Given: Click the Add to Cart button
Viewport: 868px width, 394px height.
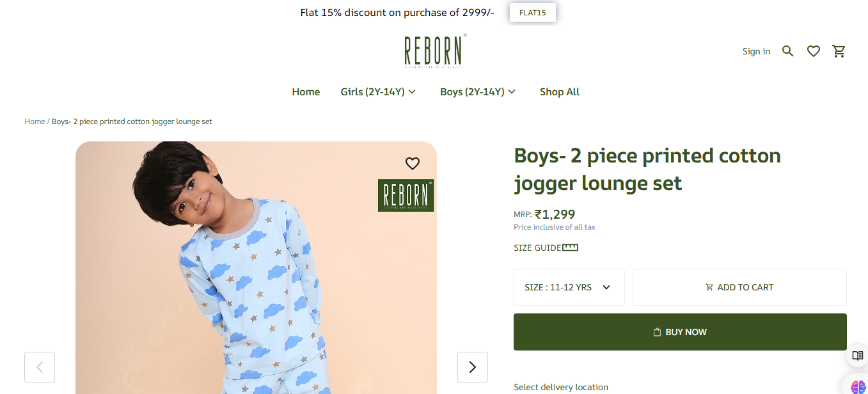Looking at the screenshot, I should [739, 287].
